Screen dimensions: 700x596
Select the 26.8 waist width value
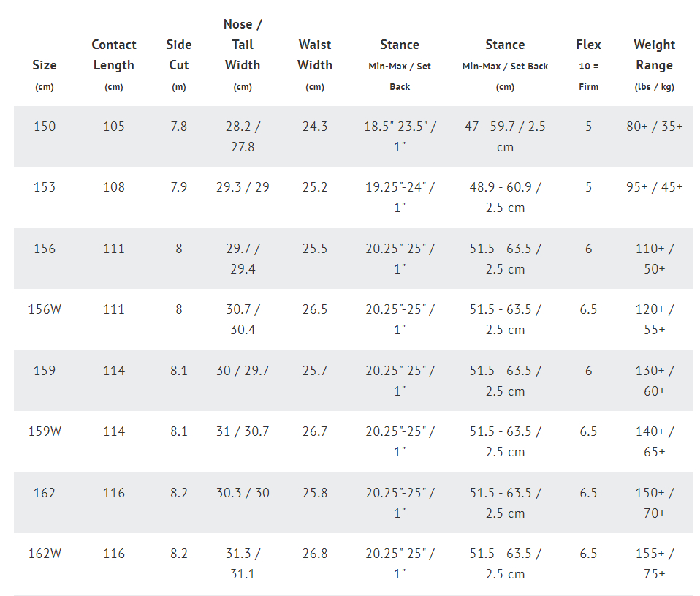pyautogui.click(x=315, y=554)
